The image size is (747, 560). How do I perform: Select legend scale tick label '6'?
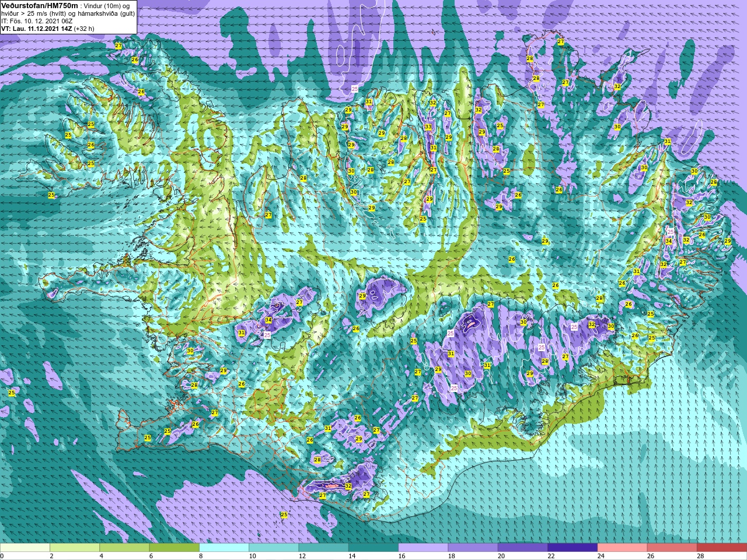pyautogui.click(x=151, y=556)
